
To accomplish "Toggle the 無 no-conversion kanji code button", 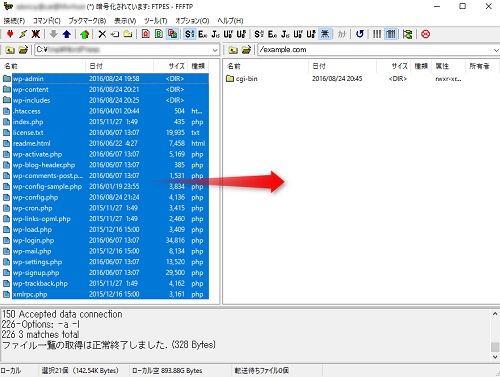I will click(x=325, y=34).
